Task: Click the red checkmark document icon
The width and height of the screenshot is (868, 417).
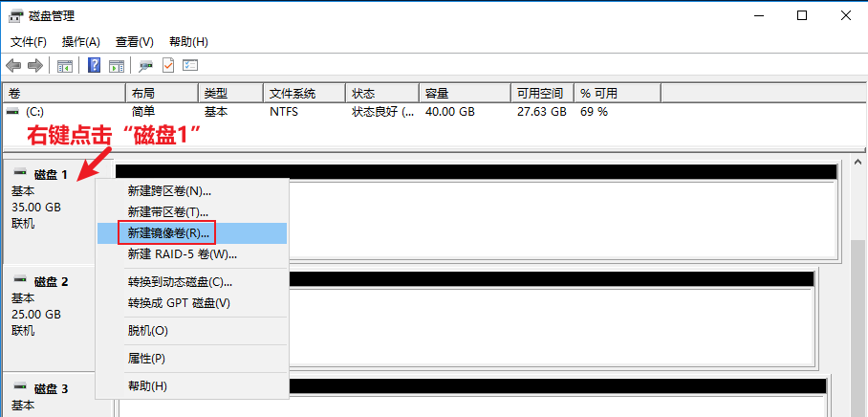Action: [x=168, y=66]
